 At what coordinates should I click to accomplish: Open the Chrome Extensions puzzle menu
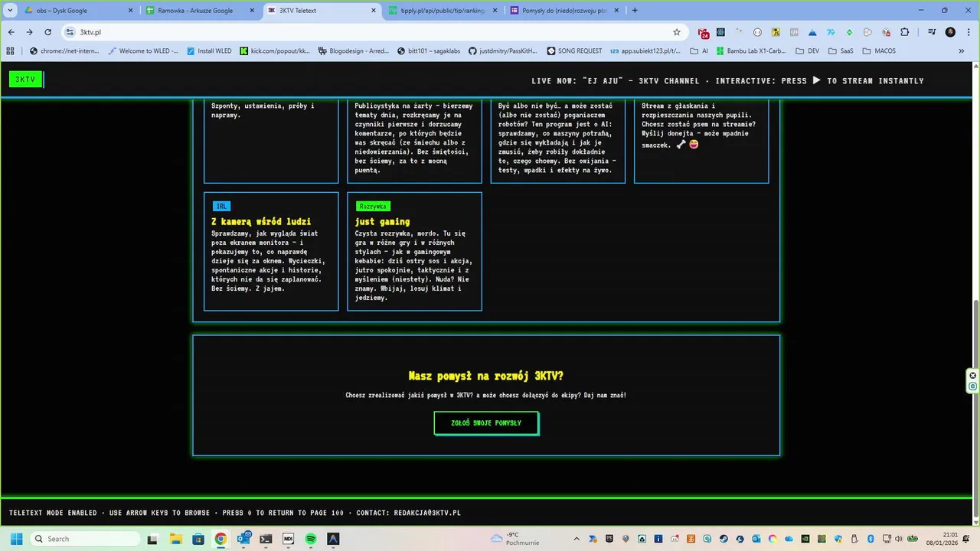click(904, 32)
